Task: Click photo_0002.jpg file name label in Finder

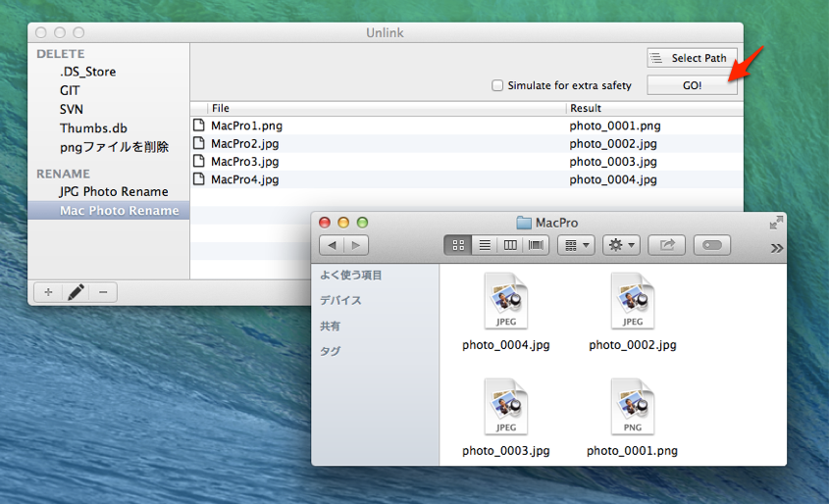Action: pyautogui.click(x=633, y=345)
